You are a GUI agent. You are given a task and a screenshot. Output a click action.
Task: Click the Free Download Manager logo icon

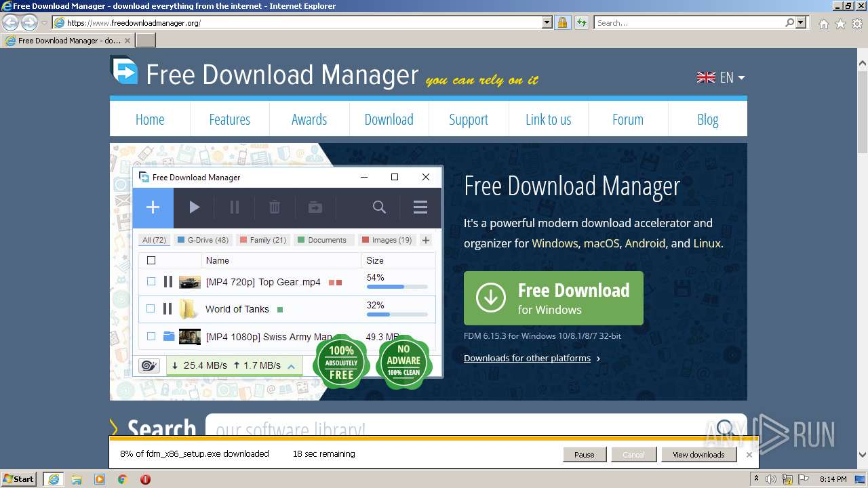(x=124, y=70)
